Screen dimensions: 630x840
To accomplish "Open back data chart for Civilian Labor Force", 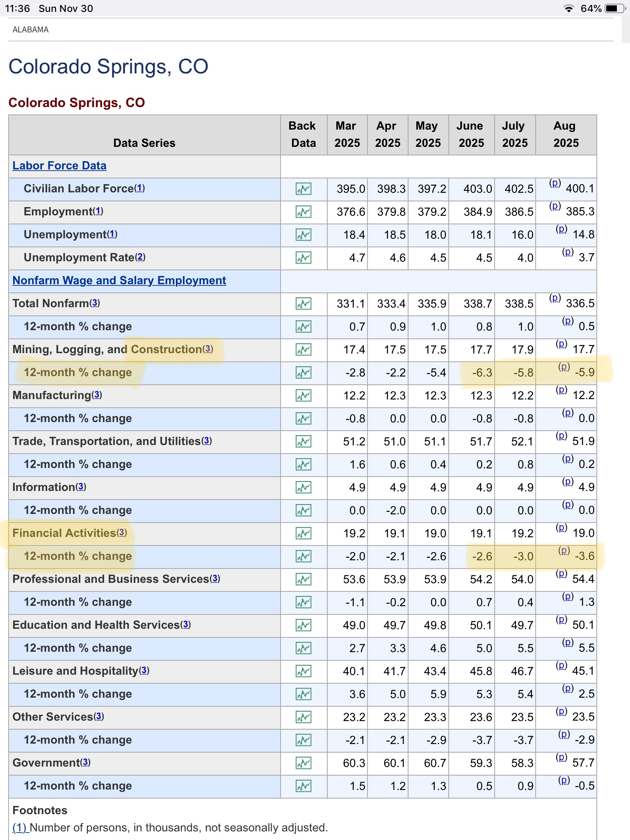I will pyautogui.click(x=303, y=189).
